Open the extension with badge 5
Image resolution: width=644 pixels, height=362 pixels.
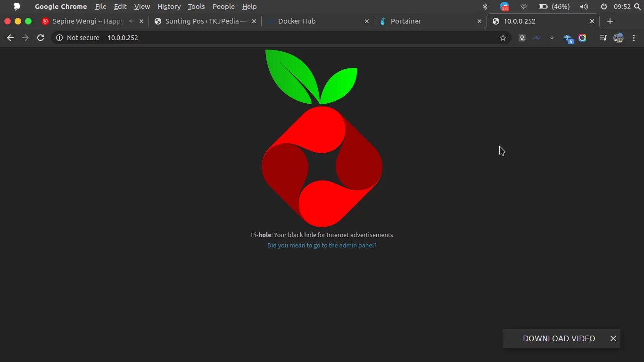click(568, 39)
